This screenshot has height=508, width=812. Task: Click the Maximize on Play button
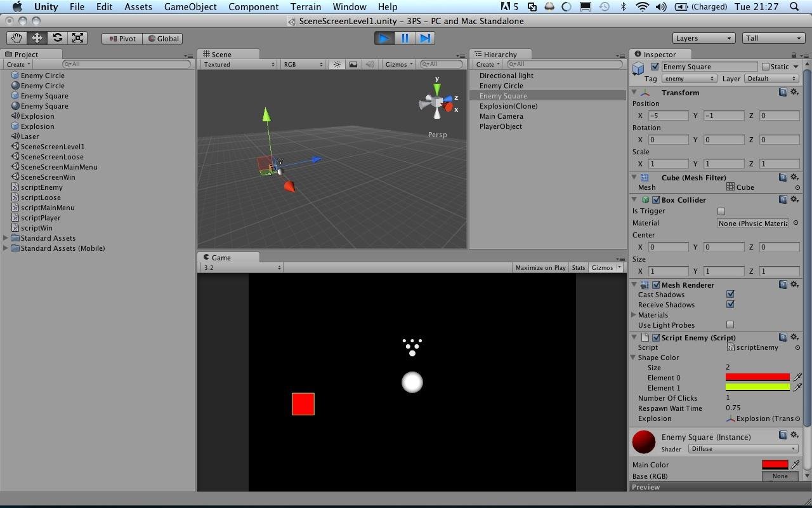[x=540, y=267]
